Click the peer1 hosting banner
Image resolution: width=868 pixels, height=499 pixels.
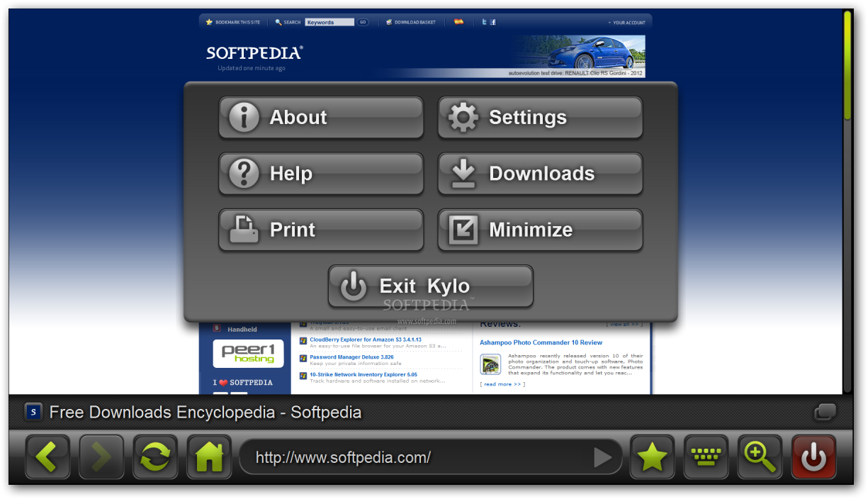(248, 353)
